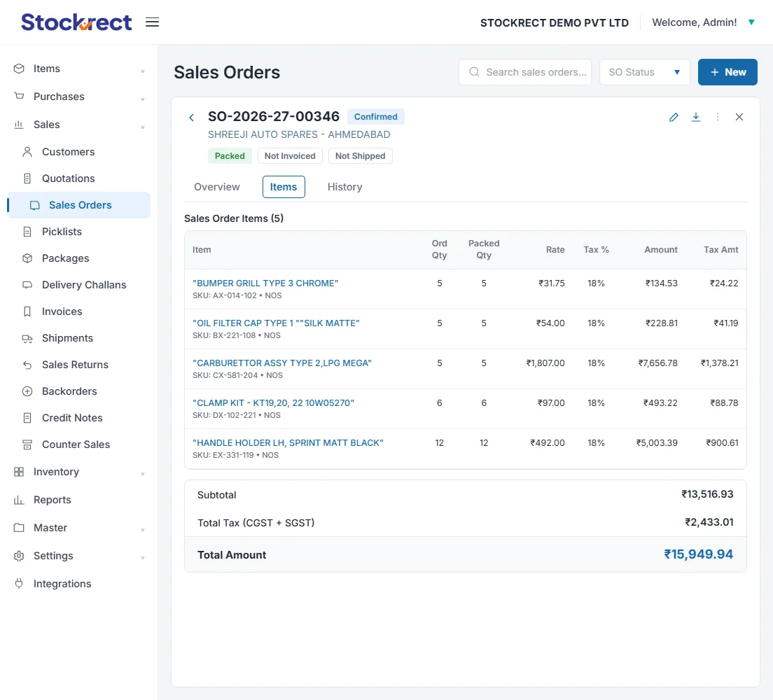The height and width of the screenshot is (700, 773).
Task: Collapse the Sales sidebar section
Action: [142, 127]
